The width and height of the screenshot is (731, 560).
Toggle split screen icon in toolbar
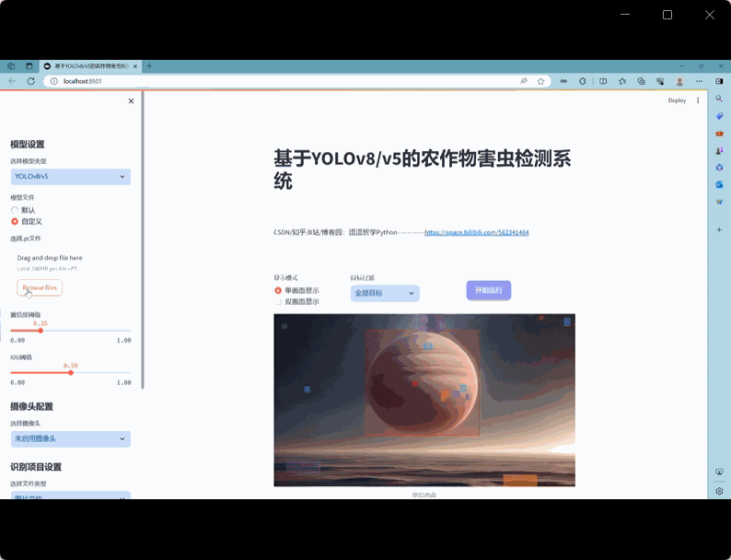pos(603,81)
